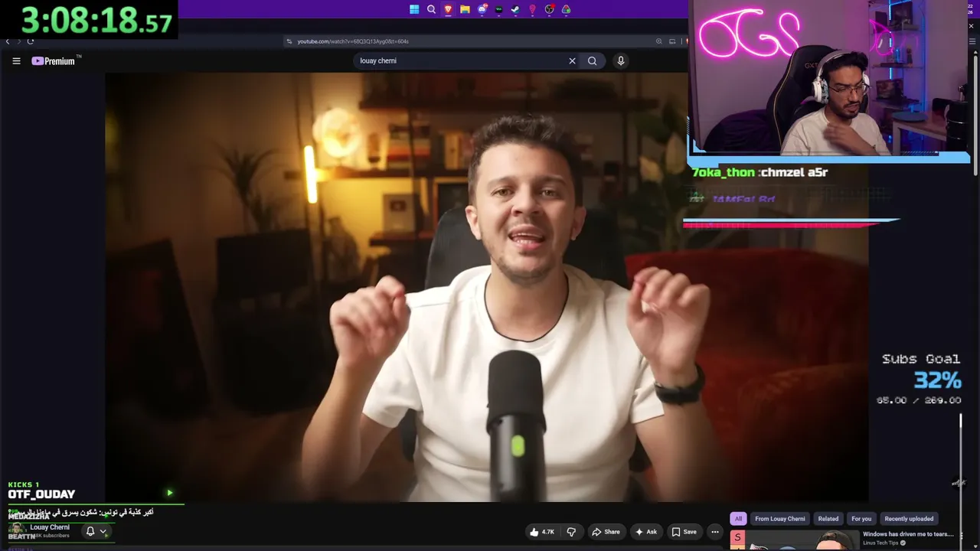Viewport: 980px width, 551px height.
Task: Submit search with magnifier button
Action: click(592, 61)
